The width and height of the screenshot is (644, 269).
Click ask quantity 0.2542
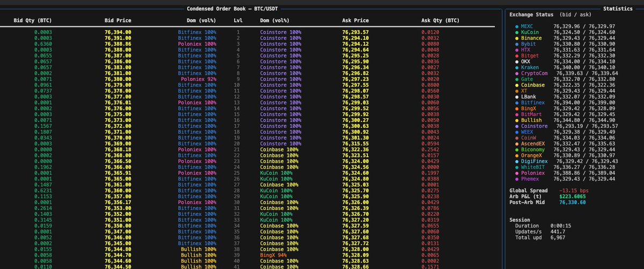[430, 150]
